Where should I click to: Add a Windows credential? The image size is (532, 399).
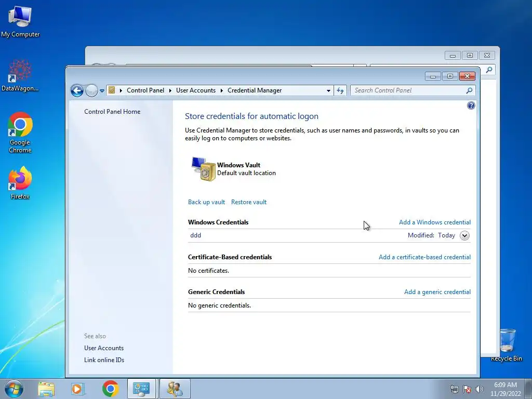[x=435, y=222]
